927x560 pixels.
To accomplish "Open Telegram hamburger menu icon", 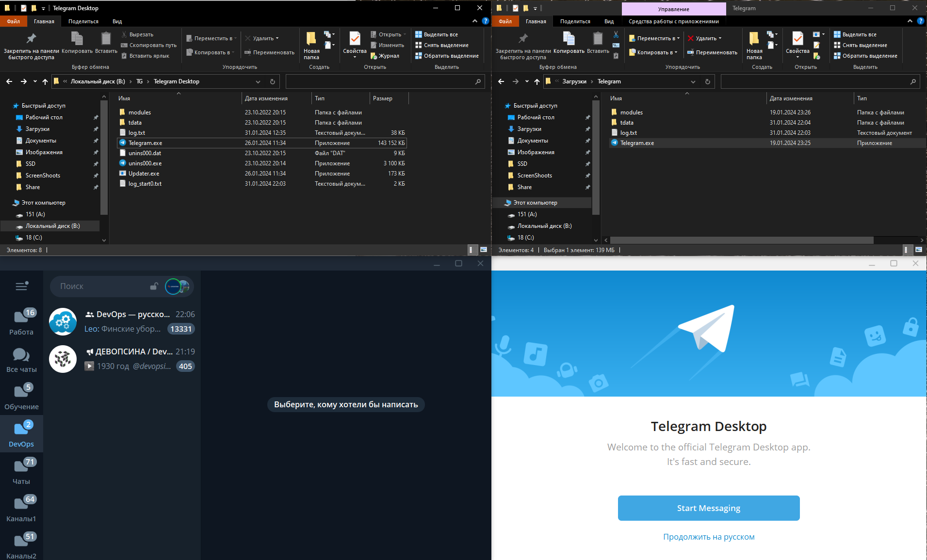I will click(21, 286).
